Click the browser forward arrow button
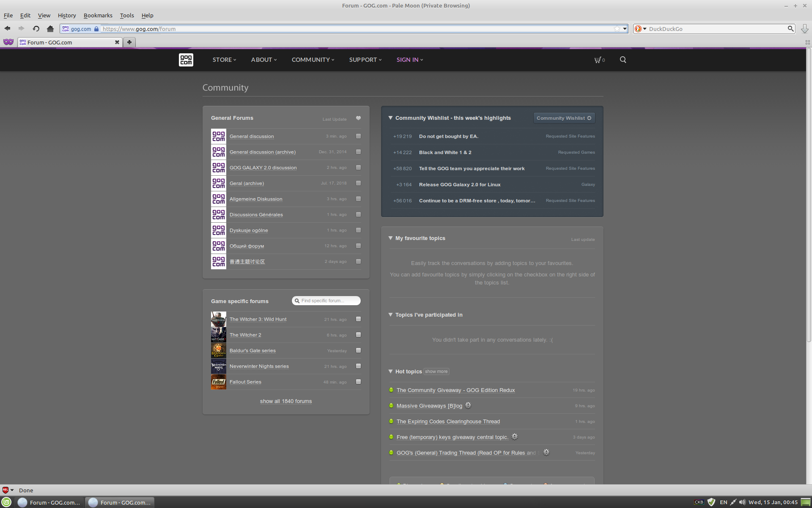The width and height of the screenshot is (812, 508). (21, 29)
